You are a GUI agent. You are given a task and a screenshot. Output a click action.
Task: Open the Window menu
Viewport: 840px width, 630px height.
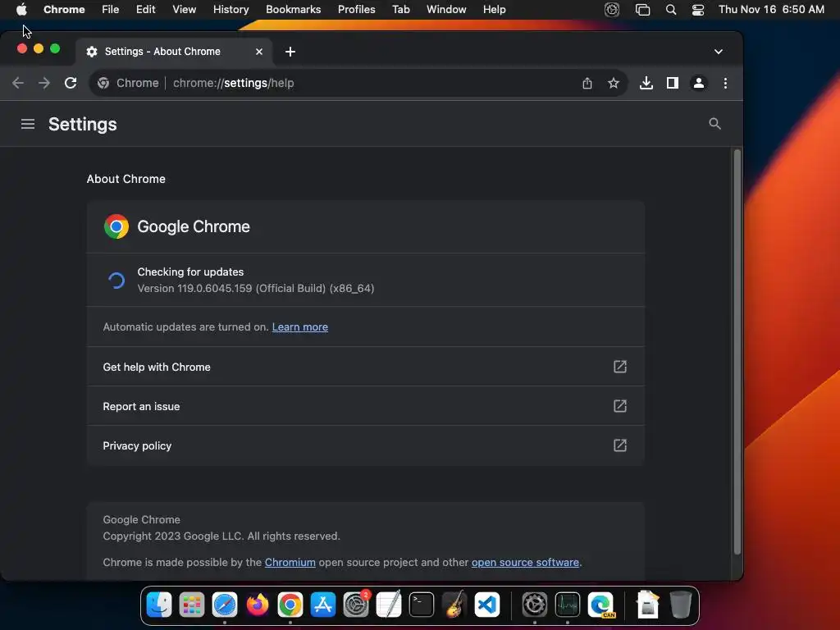tap(446, 9)
